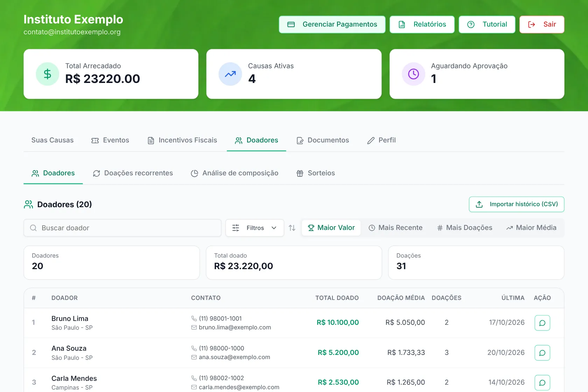
Task: Click the Total doado summary card
Action: coord(294,262)
